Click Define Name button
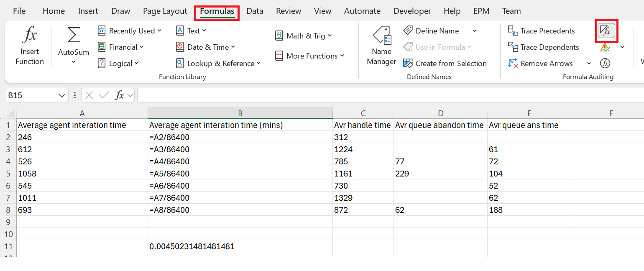Viewport: 644px width, 271px height. 431,31
